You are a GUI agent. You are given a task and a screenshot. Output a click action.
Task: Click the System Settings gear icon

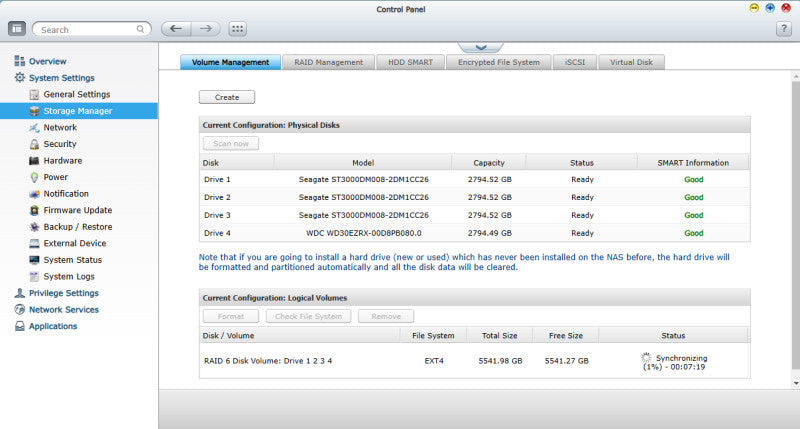click(19, 78)
